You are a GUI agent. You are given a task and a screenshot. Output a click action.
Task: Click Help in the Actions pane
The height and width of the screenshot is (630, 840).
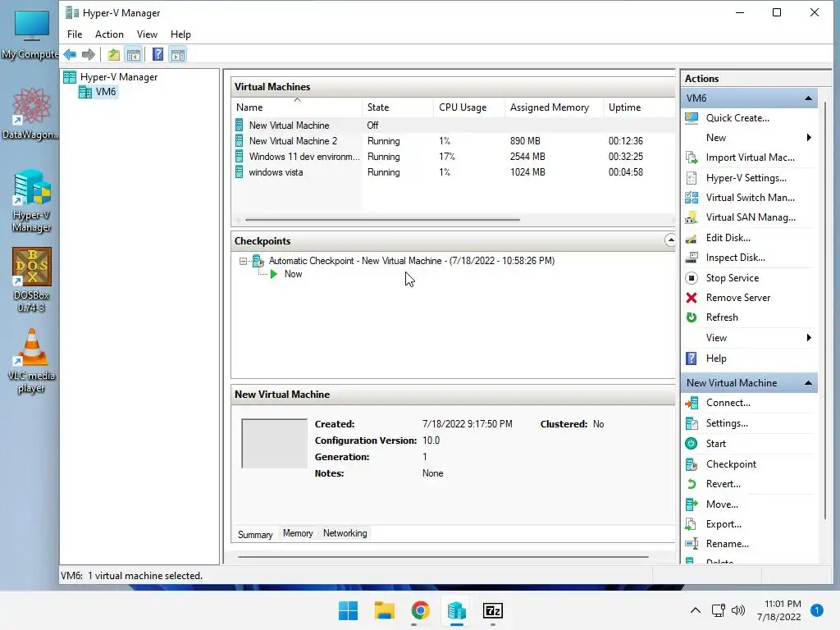click(715, 358)
